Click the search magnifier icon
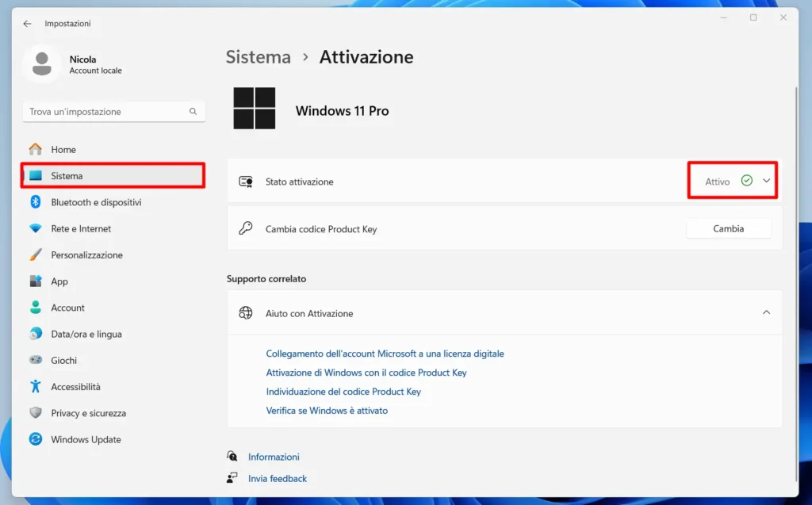Image resolution: width=812 pixels, height=505 pixels. coord(193,111)
